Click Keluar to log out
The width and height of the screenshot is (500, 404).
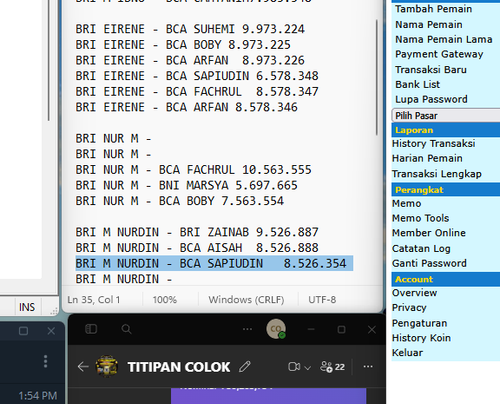[407, 352]
